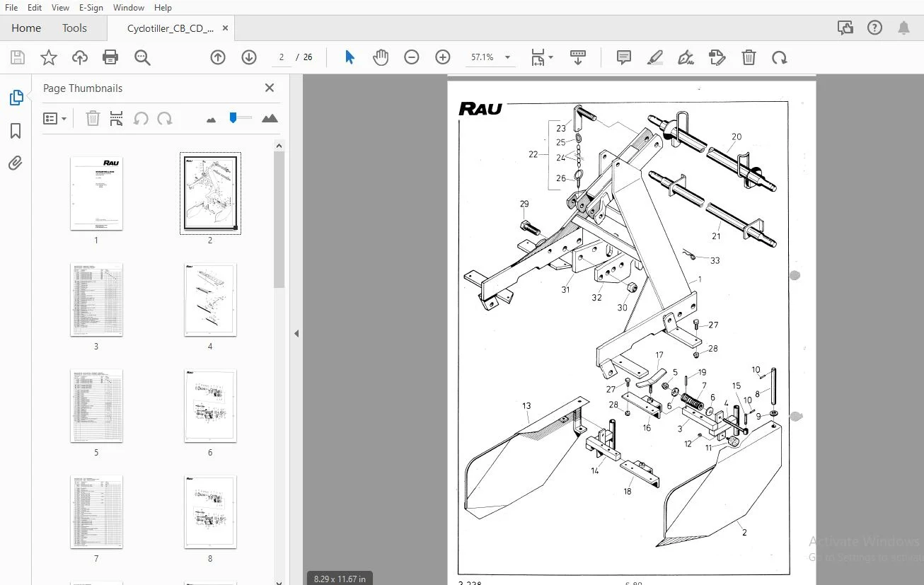The width and height of the screenshot is (924, 585).
Task: Open the share or chat icon at top right
Action: coord(845,28)
